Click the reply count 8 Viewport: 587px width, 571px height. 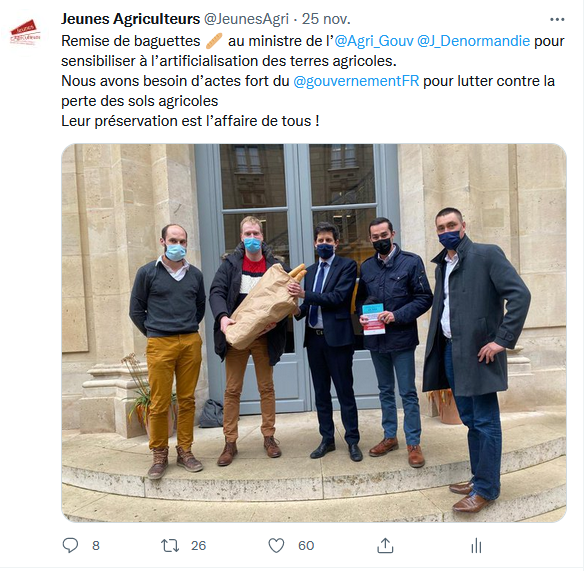click(96, 546)
